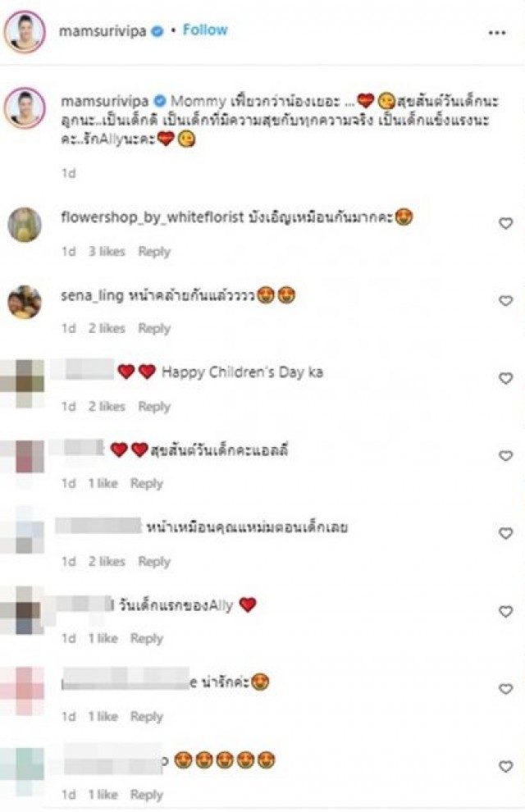Follow the mamsurivipa account
Viewport: 525px width, 812px height.
pos(205,30)
